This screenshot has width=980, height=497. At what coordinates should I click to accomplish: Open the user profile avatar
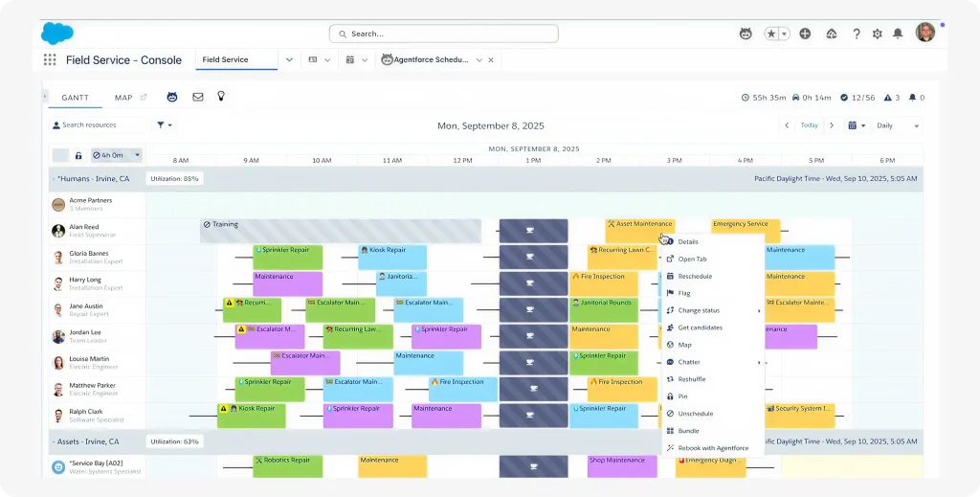click(925, 32)
